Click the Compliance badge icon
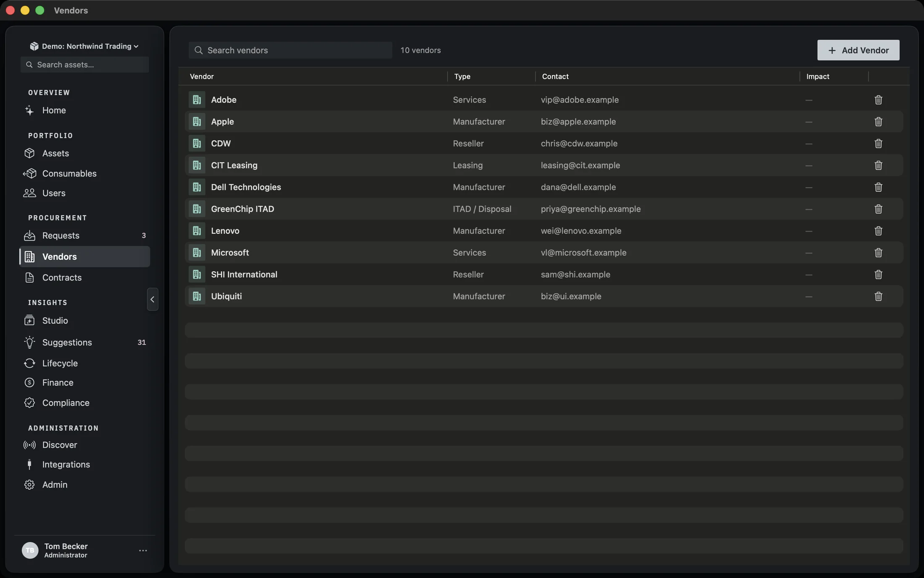 [x=29, y=403]
